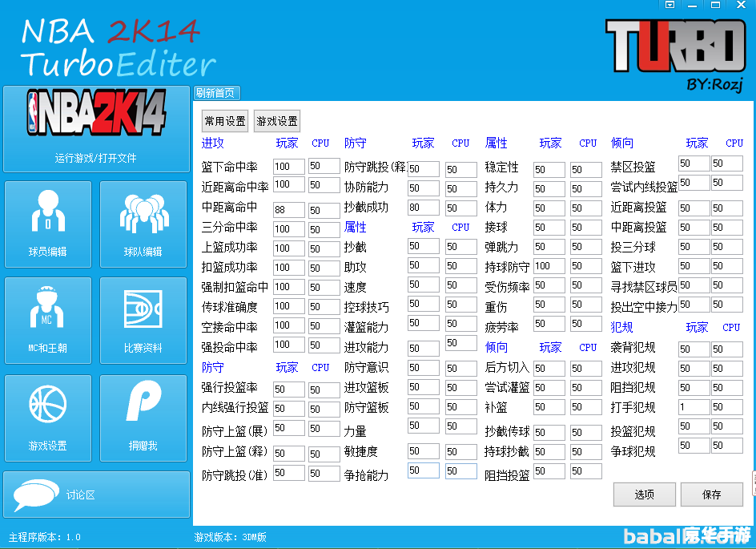Click NBA2K14 logo to run game/open file

[x=96, y=129]
